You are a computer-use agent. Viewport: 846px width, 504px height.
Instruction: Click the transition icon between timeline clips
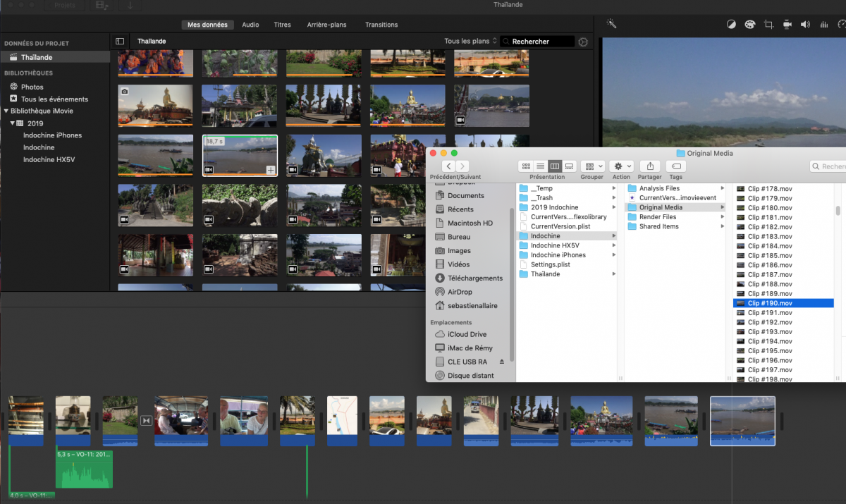[146, 421]
